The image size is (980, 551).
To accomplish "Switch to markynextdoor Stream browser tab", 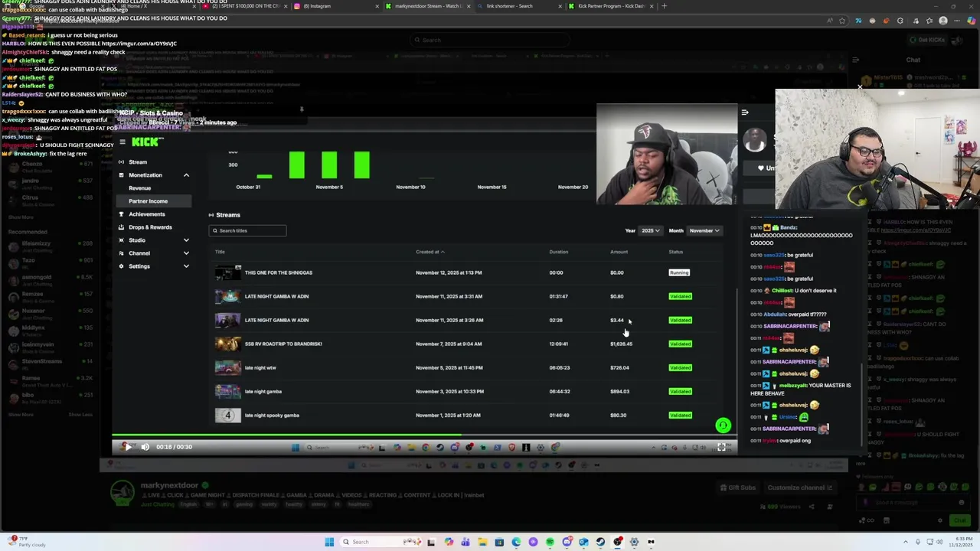I will (427, 6).
